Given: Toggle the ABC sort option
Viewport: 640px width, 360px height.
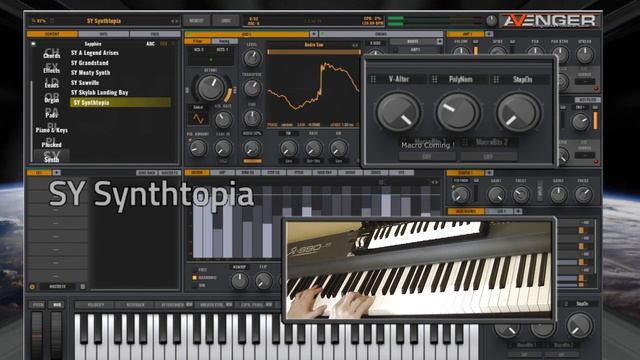Looking at the screenshot, I should 151,44.
